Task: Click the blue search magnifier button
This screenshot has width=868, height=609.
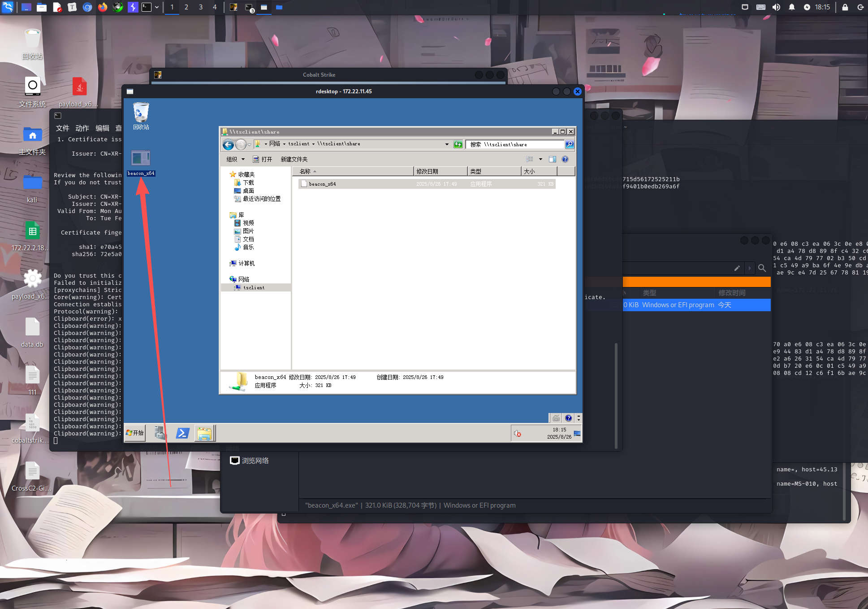Action: [569, 144]
